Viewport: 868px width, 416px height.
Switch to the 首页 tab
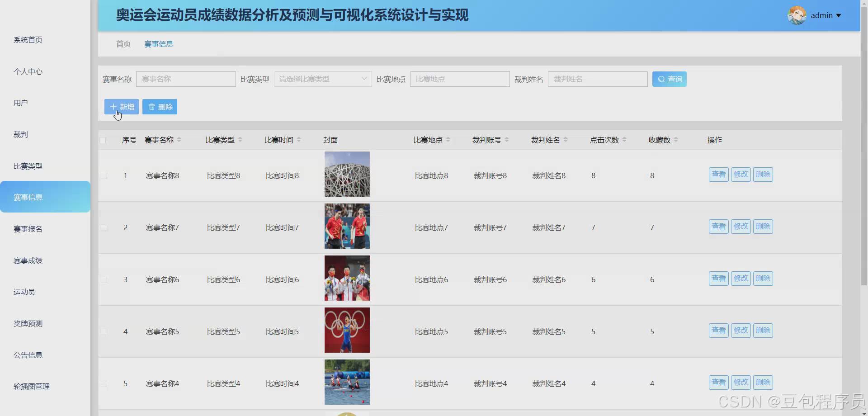click(123, 44)
